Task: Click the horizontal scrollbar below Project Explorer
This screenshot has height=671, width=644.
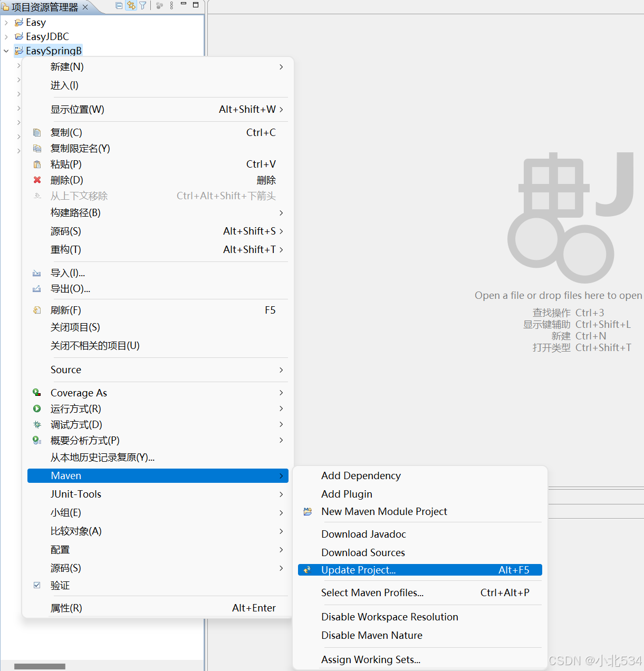Action: (40, 666)
